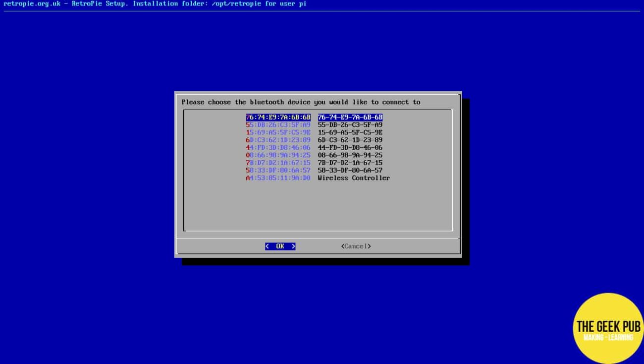Click device name 55-DB-26-C3-5F-A9
This screenshot has width=644, height=364.
click(350, 125)
